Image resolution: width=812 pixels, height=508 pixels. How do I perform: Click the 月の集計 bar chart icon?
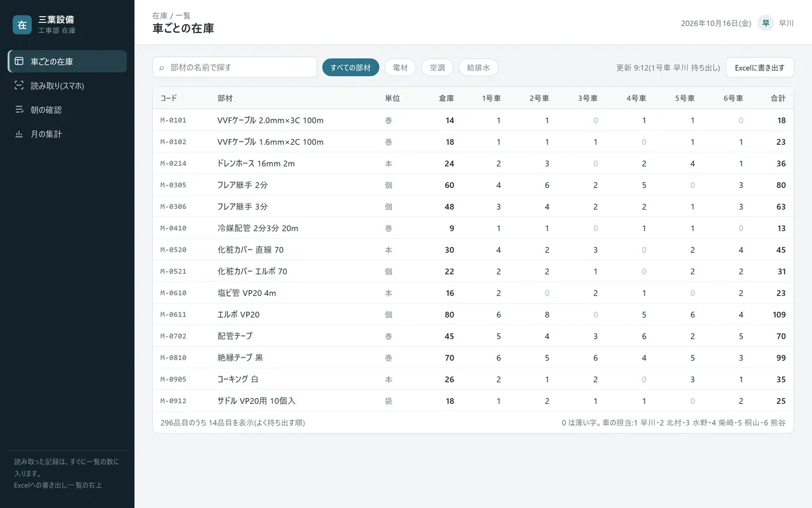(19, 134)
